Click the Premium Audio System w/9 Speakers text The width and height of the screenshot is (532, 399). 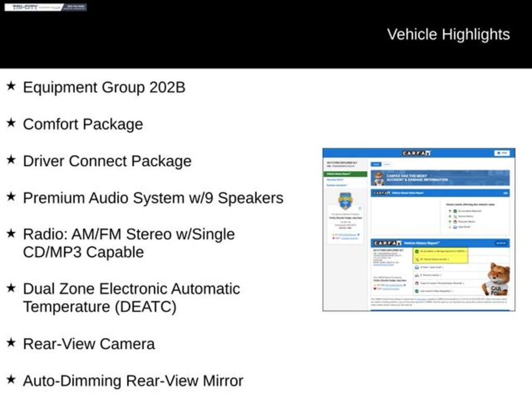153,198
